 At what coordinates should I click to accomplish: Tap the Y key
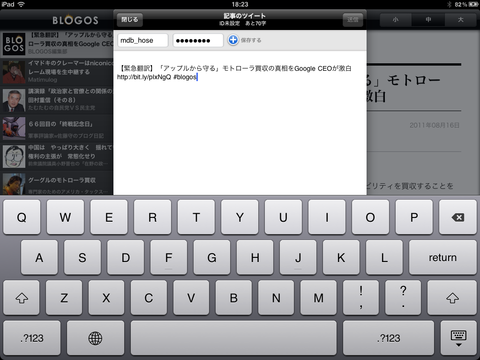click(x=240, y=217)
